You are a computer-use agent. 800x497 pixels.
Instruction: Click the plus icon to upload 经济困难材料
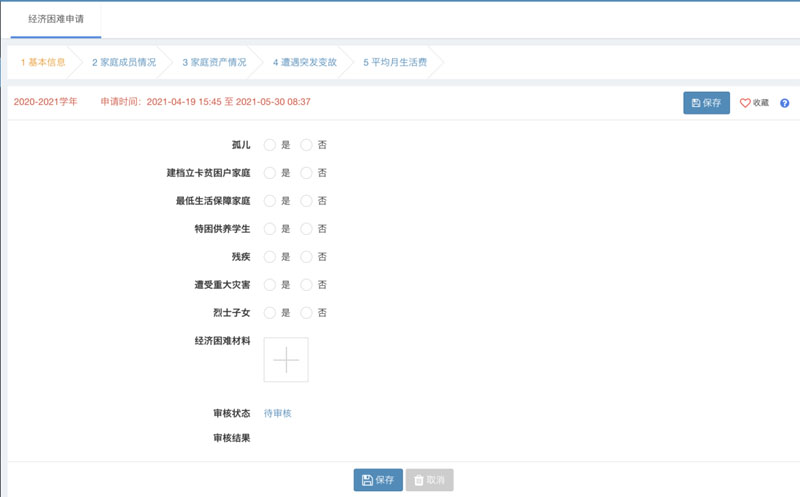(x=286, y=360)
